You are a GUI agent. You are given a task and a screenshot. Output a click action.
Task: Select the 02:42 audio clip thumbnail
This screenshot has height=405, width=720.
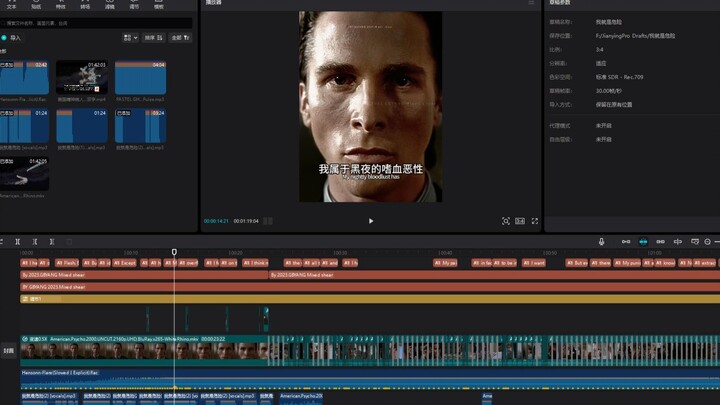click(x=24, y=78)
